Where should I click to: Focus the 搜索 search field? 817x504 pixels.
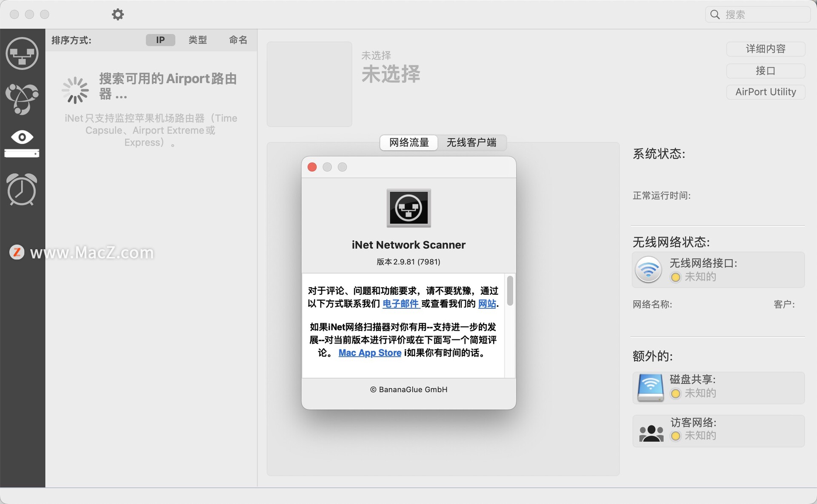[758, 14]
